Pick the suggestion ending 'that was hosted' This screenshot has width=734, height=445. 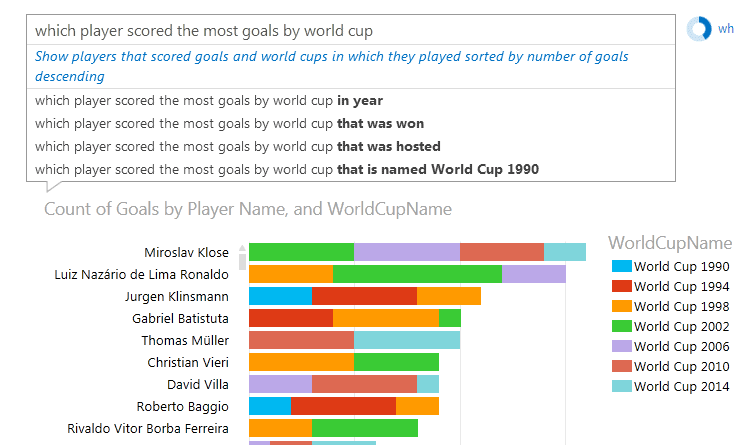pos(237,146)
